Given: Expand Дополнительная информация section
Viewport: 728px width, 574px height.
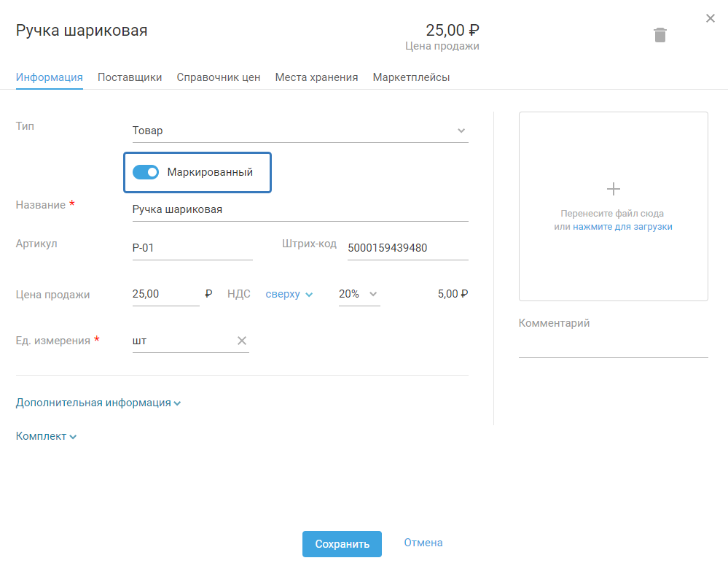Looking at the screenshot, I should (98, 403).
